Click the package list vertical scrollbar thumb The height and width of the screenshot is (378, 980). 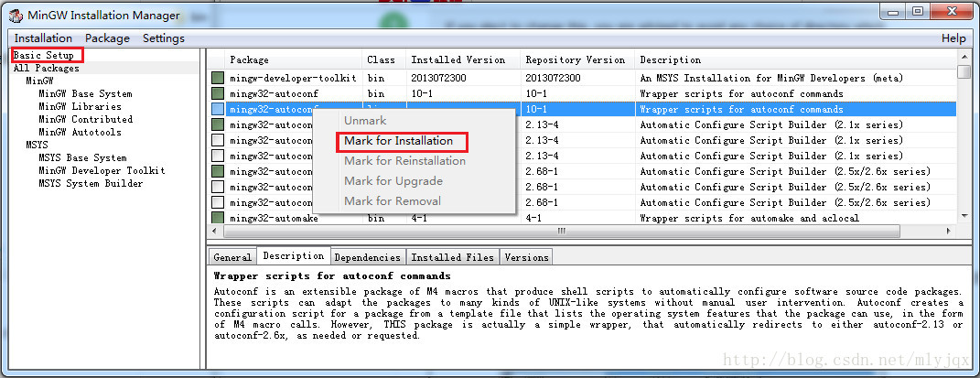(x=964, y=72)
